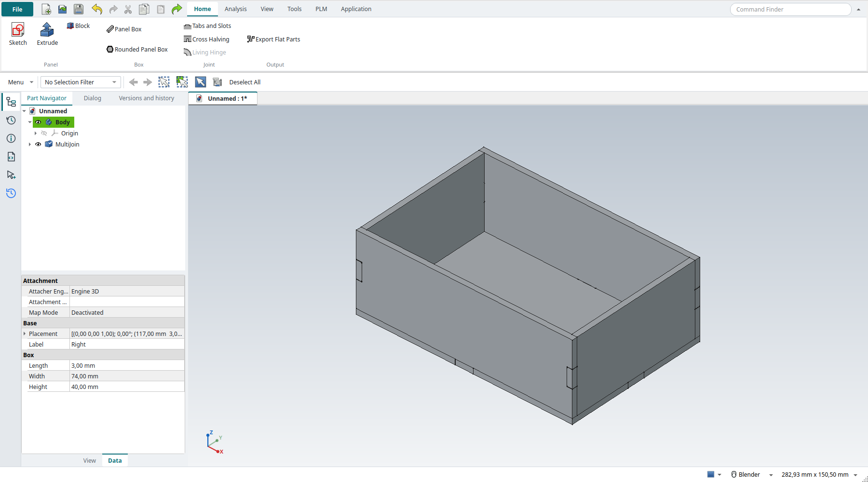Switch to the View property tab
868x482 pixels.
pos(89,461)
